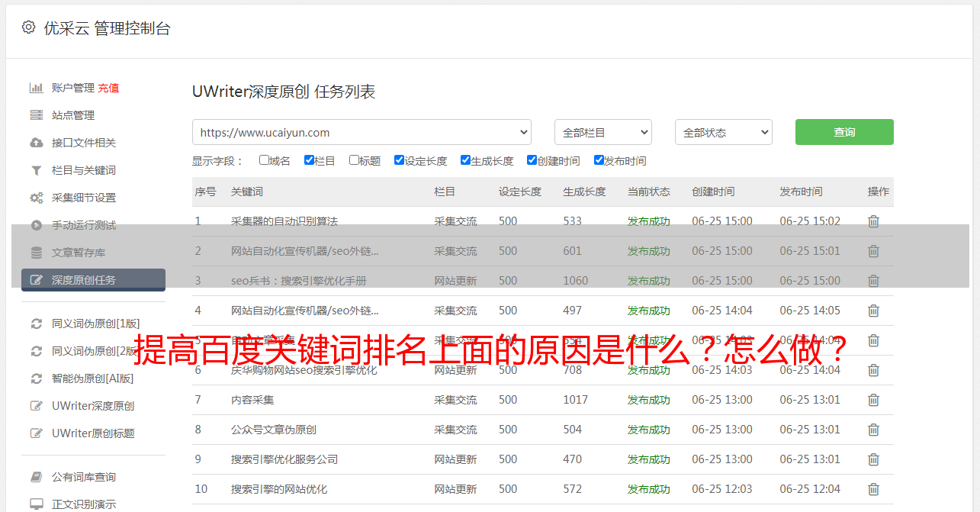Delete the 内容采集 task
The image size is (980, 512).
point(873,400)
